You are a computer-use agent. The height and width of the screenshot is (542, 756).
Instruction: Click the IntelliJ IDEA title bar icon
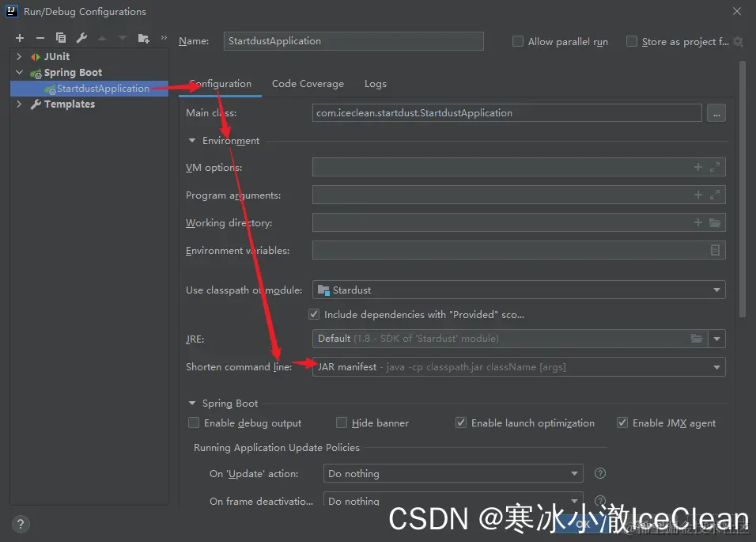coord(12,11)
